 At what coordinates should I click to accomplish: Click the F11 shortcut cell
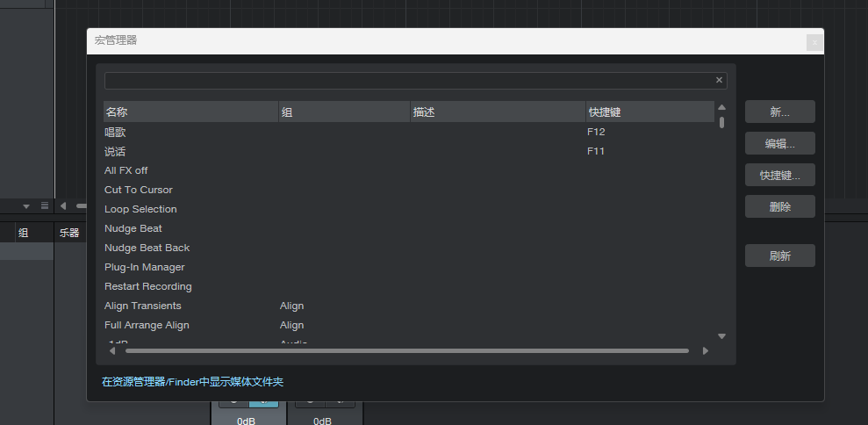(596, 151)
